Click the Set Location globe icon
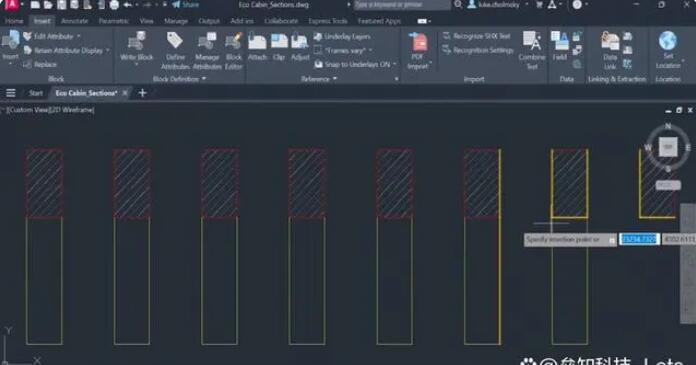This screenshot has width=696, height=365. [x=667, y=40]
